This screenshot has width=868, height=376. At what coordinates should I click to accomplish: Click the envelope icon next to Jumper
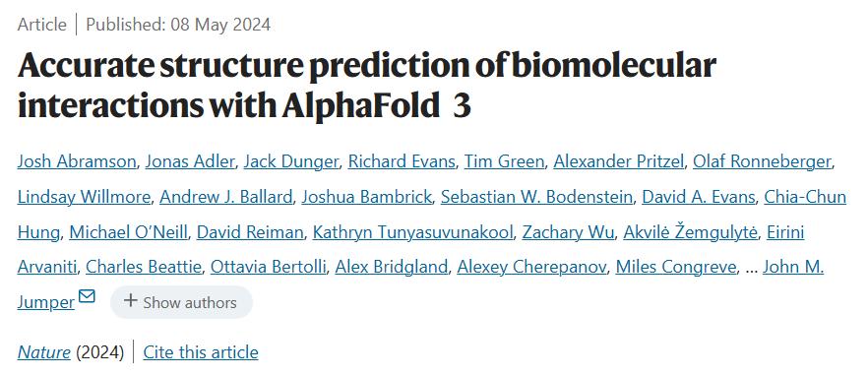coord(87,296)
